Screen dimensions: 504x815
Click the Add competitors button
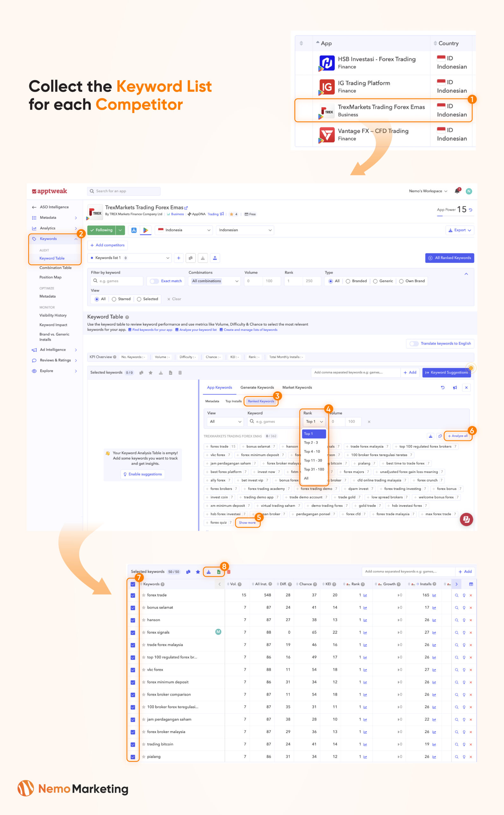(107, 245)
